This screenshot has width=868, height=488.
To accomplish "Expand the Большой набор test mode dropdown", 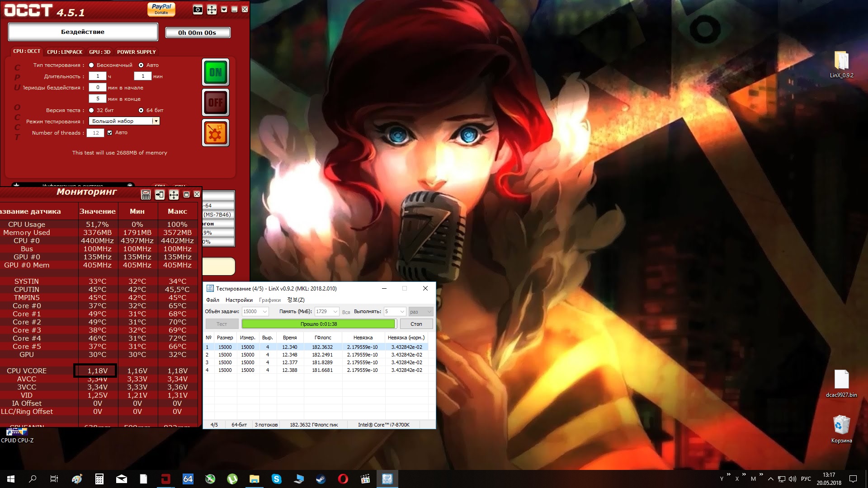I will pyautogui.click(x=156, y=121).
